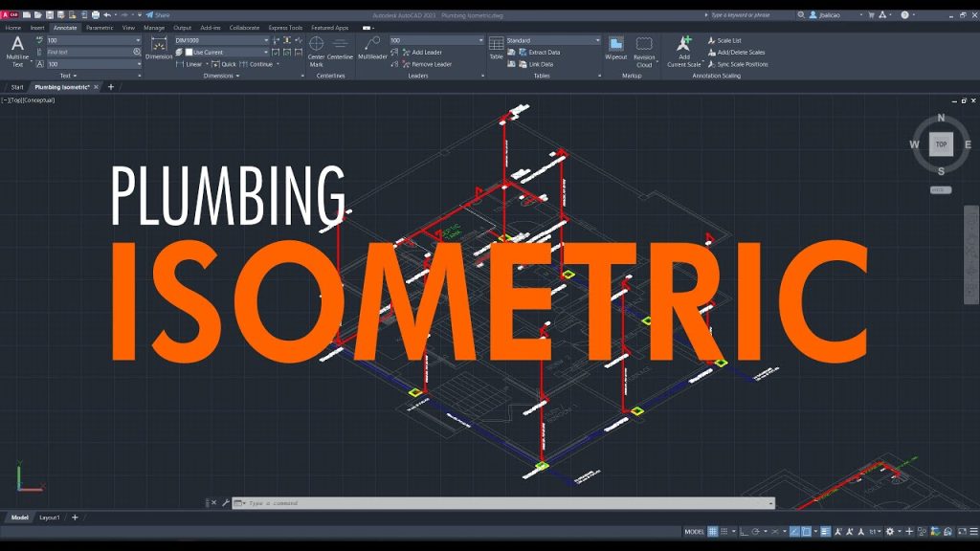Toggle snap mode in the status bar

click(724, 530)
